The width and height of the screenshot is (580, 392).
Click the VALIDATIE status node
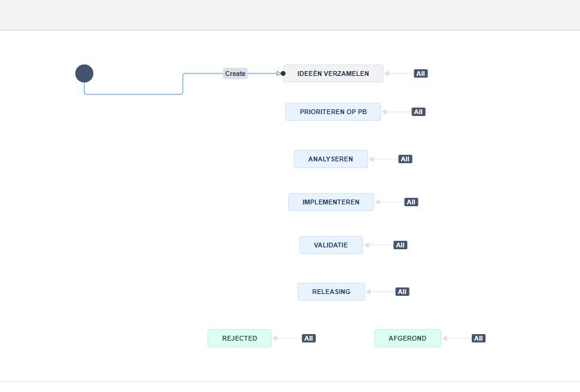pyautogui.click(x=331, y=245)
